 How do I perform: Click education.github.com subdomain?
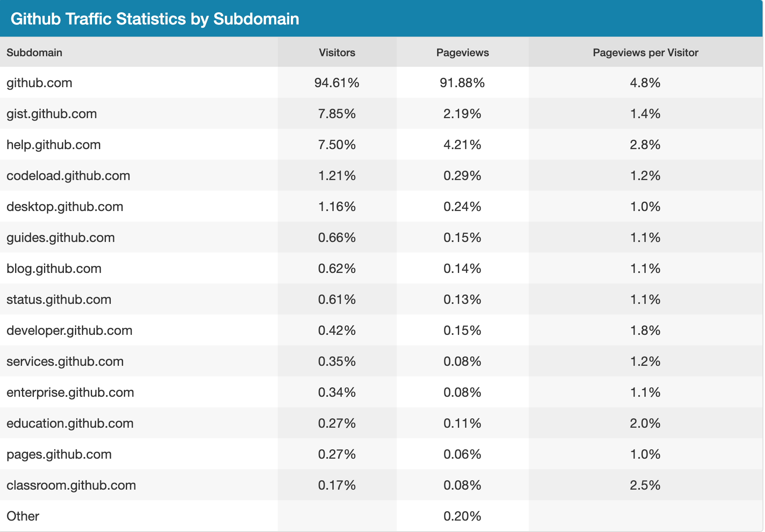point(70,423)
